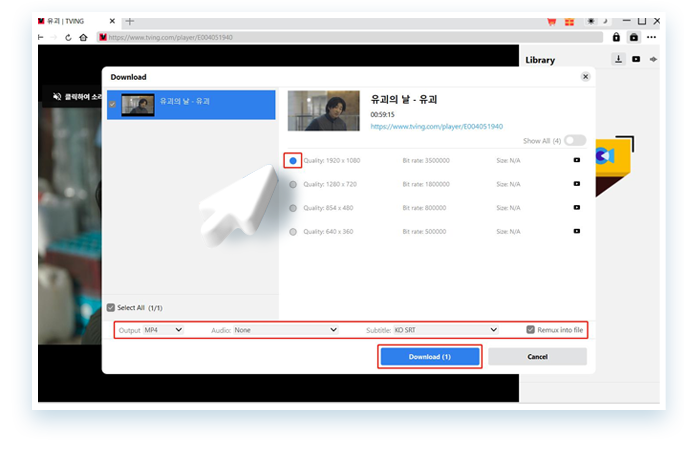Screen dimensions: 684x449
Task: Open the Library downloading arrow icon
Action: pyautogui.click(x=619, y=59)
